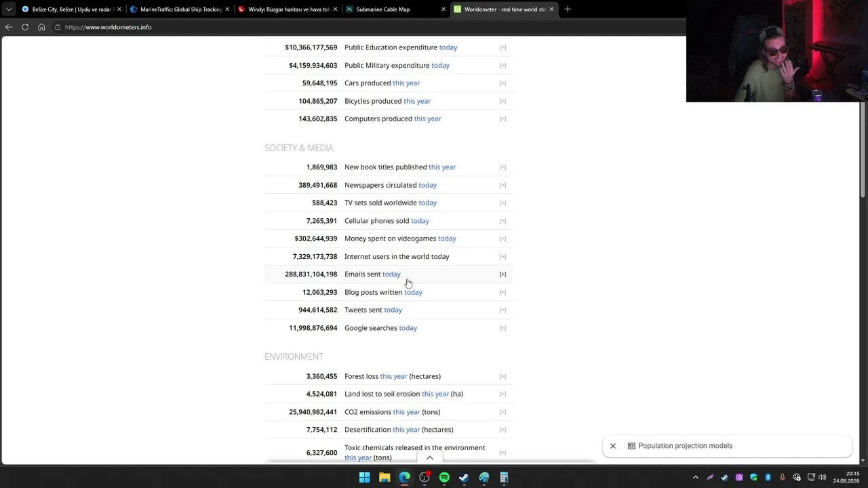
Task: Click Microsoft Edge taskbar icon
Action: (404, 478)
